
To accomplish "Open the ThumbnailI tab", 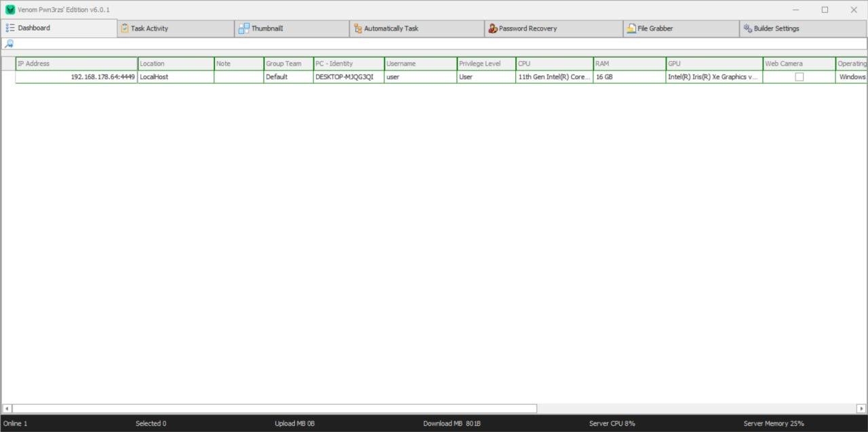I will point(292,28).
